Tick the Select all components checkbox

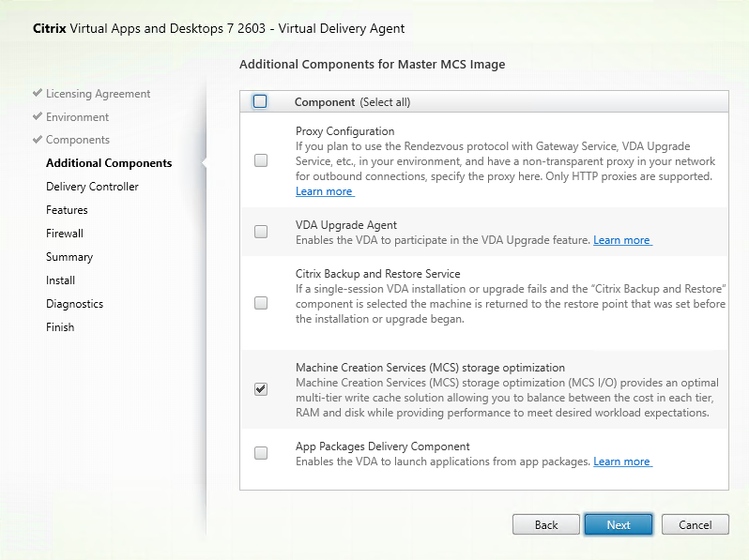click(260, 101)
